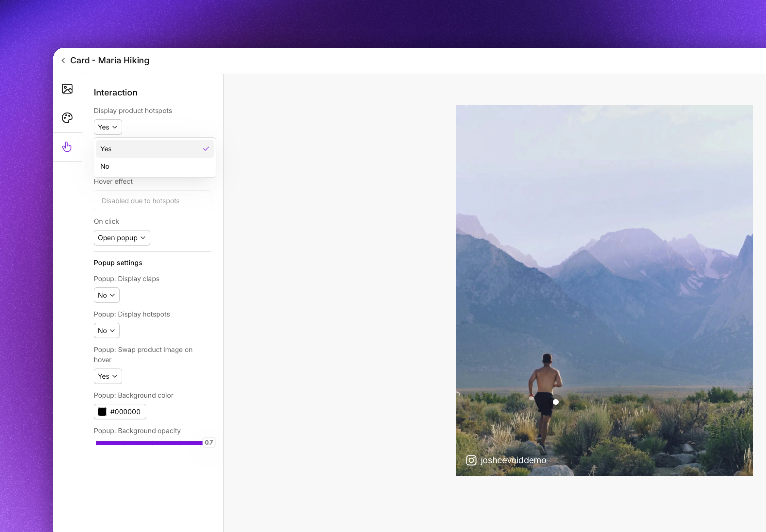
Task: Open the On click dropdown
Action: (x=122, y=238)
